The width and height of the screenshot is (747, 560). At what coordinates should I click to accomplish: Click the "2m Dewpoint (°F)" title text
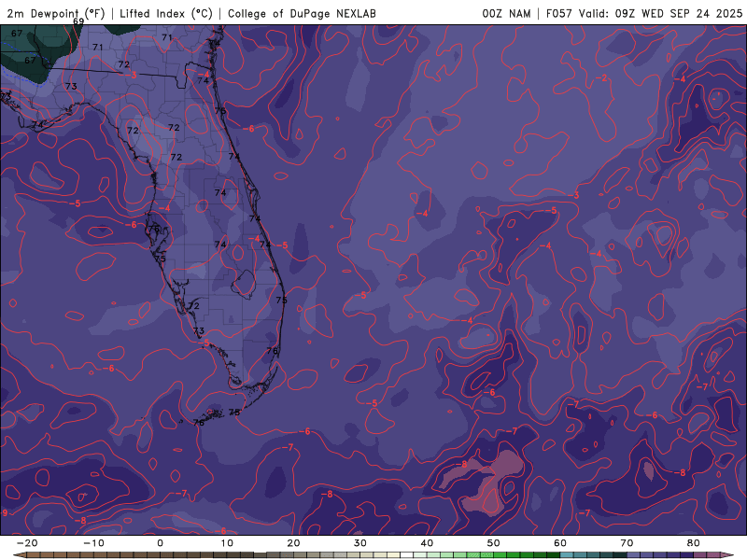[56, 14]
